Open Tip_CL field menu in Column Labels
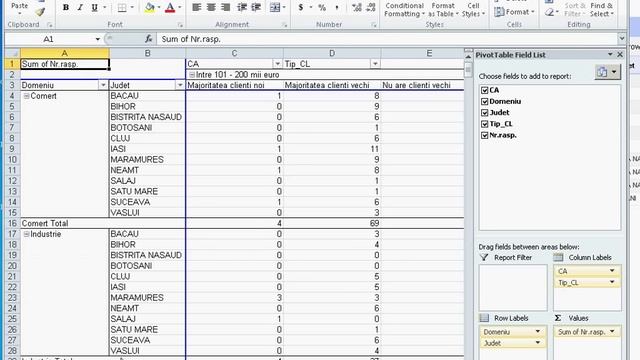This screenshot has height=360, width=640. pyautogui.click(x=612, y=282)
